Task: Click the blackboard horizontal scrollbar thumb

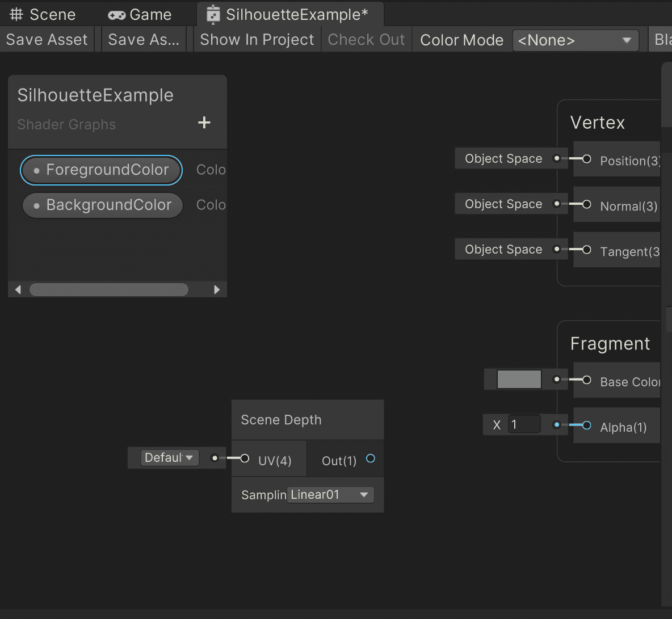Action: coord(109,289)
